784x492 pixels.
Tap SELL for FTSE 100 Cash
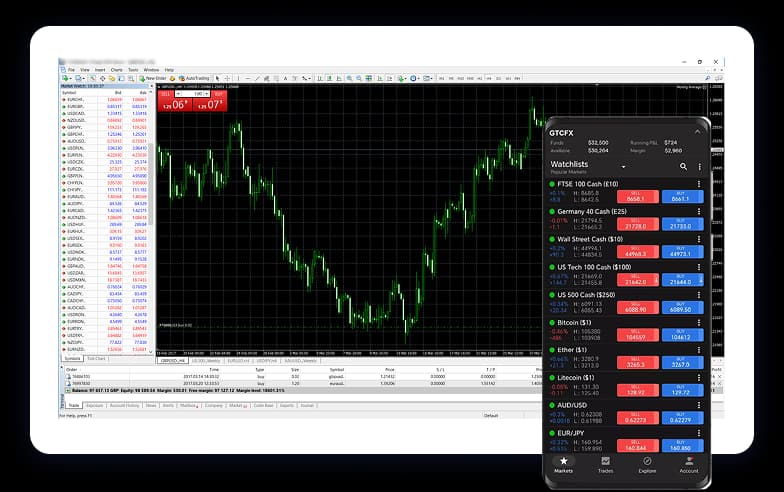click(638, 196)
